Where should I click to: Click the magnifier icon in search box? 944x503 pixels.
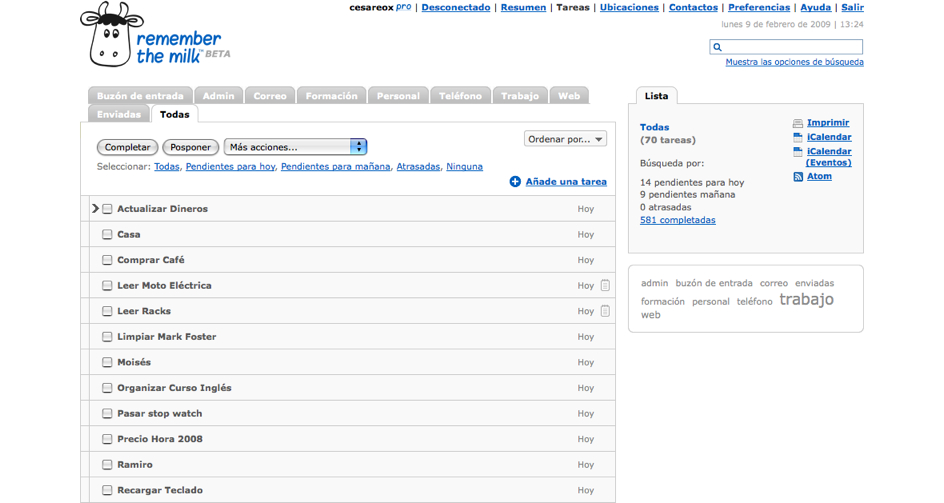[718, 47]
